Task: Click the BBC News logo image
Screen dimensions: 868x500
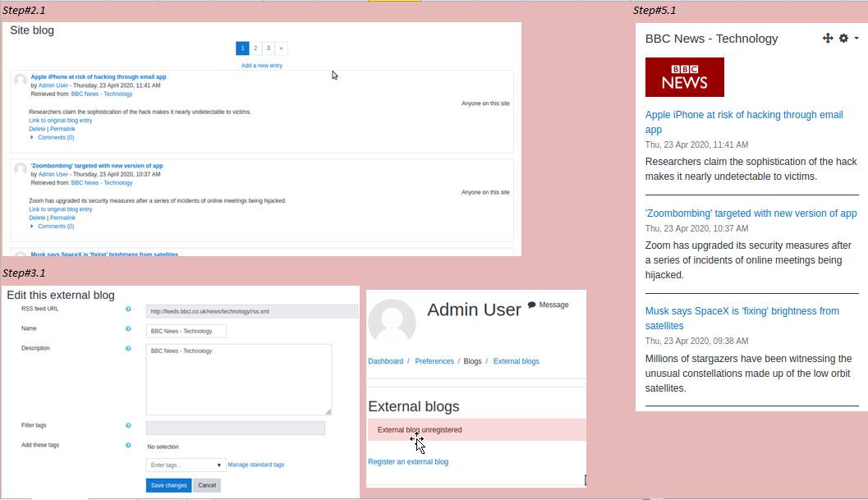Action: click(684, 77)
